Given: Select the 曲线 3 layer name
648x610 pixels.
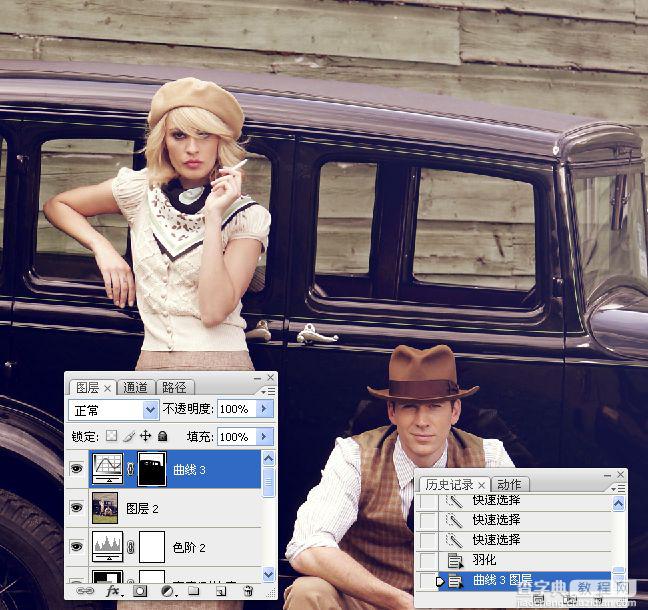Looking at the screenshot, I should tap(189, 469).
